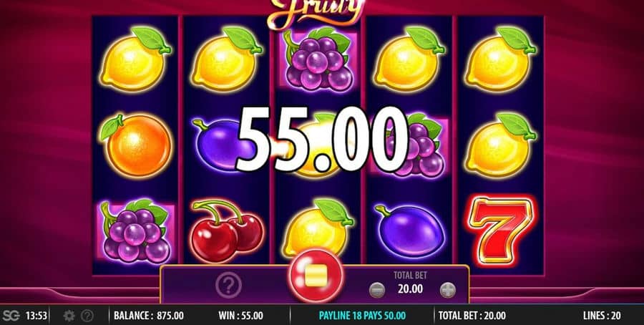
Task: Increase total bet with plus button
Action: [x=448, y=290]
